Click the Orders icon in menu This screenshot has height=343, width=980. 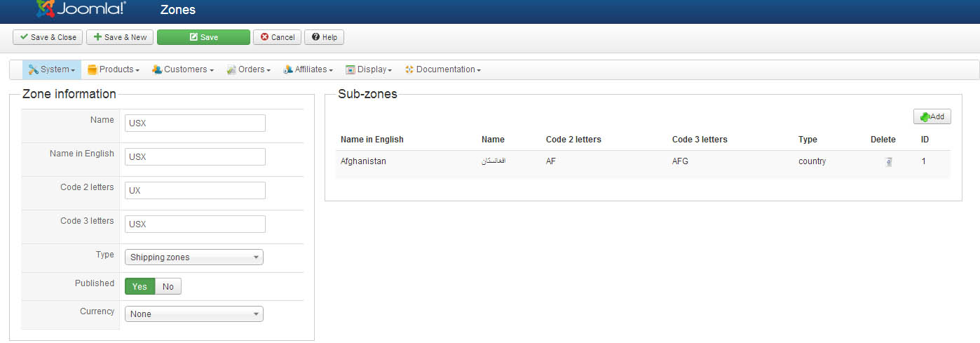(231, 69)
